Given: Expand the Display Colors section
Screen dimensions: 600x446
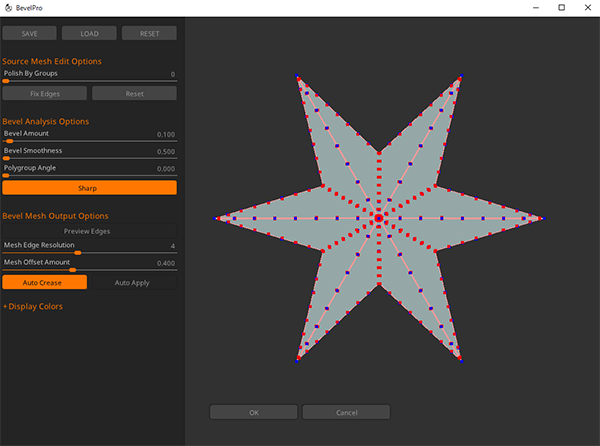Looking at the screenshot, I should pyautogui.click(x=32, y=306).
